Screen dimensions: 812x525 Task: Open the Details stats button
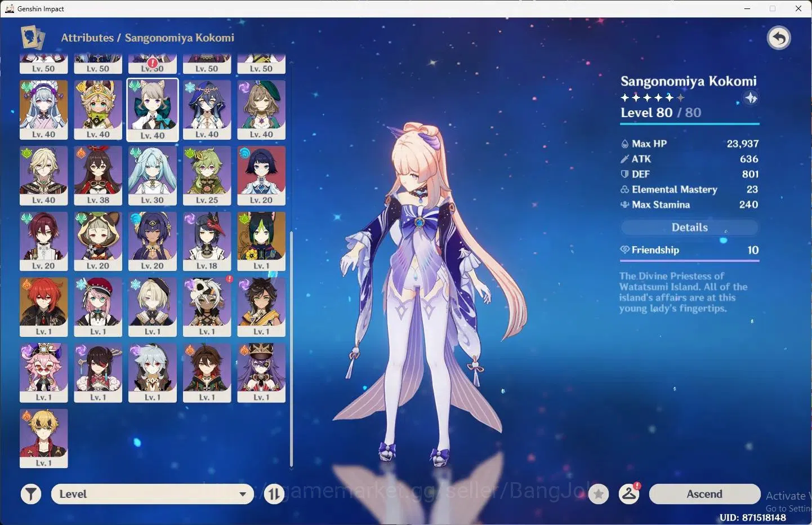click(x=690, y=228)
